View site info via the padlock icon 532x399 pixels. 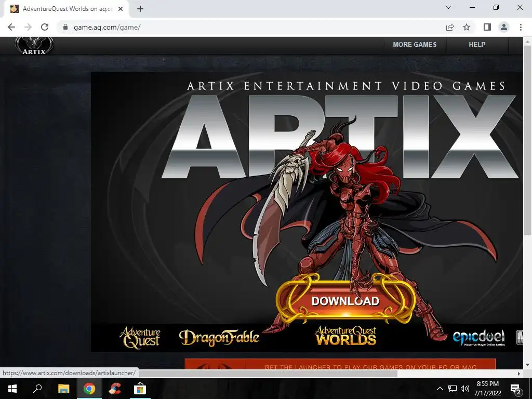click(65, 27)
